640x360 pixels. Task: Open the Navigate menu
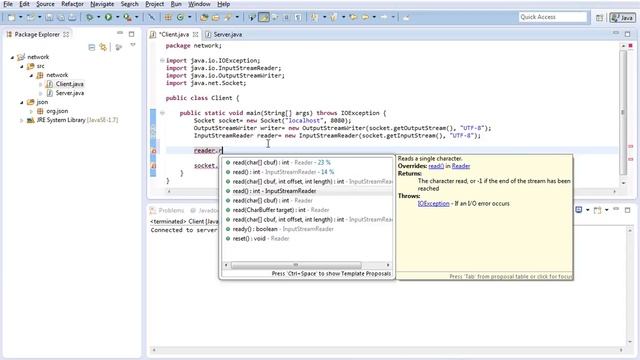(102, 4)
